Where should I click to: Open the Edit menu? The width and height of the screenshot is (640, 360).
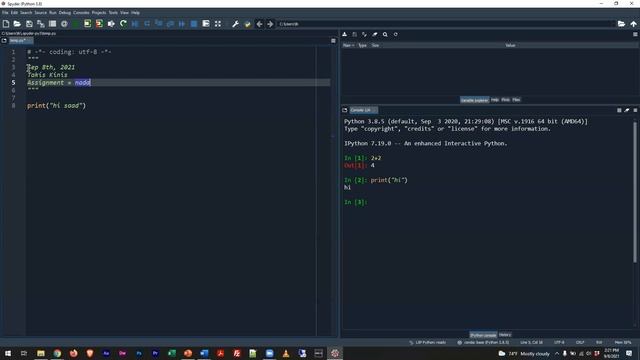[14, 13]
